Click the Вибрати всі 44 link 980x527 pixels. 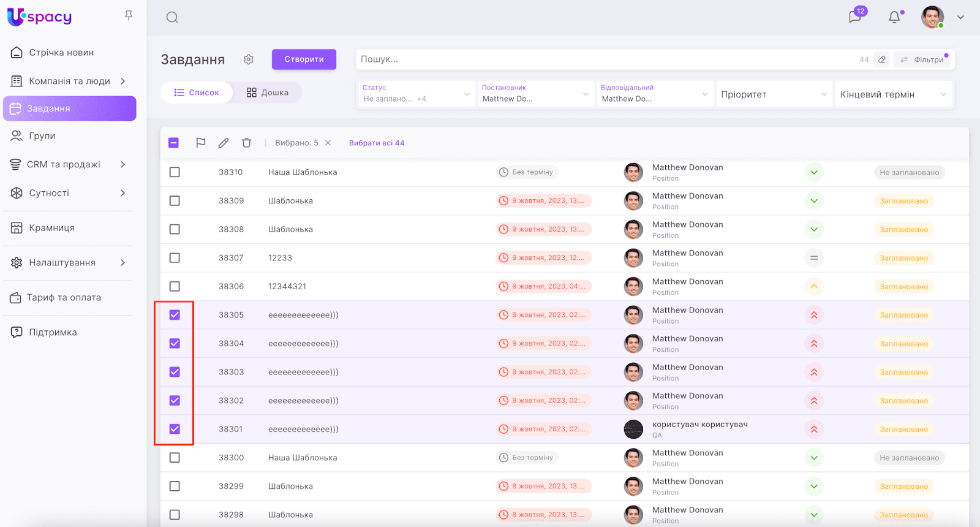377,143
